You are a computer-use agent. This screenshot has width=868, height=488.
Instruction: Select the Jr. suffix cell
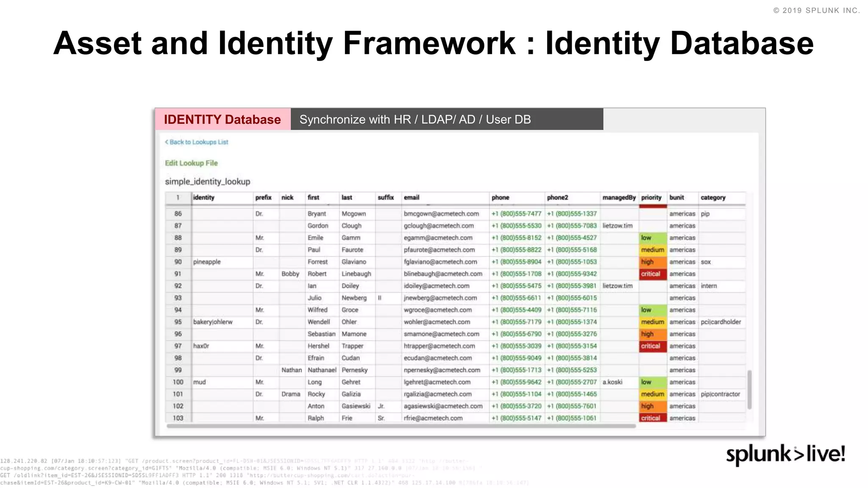click(388, 406)
